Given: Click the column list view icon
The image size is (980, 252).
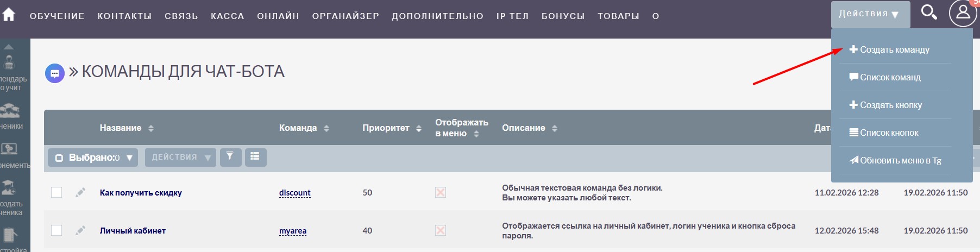Looking at the screenshot, I should [x=255, y=157].
